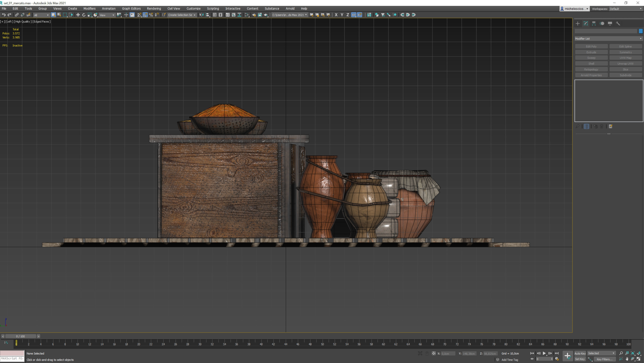Open the user account michelescios dropdown
The height and width of the screenshot is (363, 644).
(574, 9)
